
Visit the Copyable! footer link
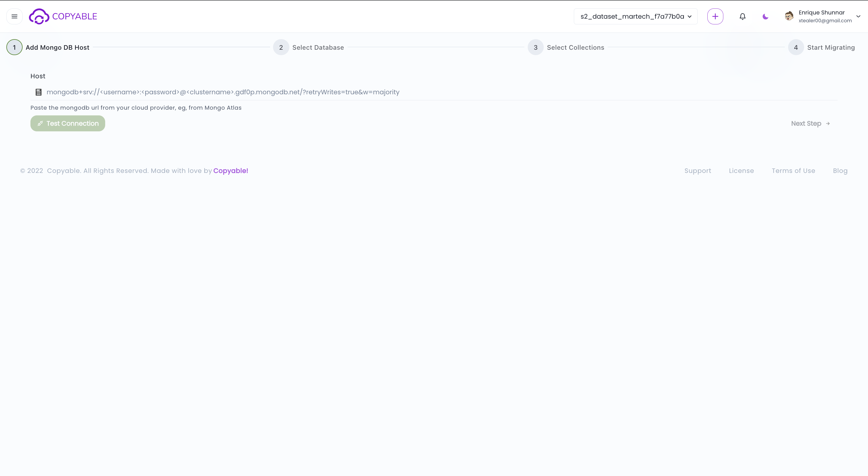(x=231, y=171)
